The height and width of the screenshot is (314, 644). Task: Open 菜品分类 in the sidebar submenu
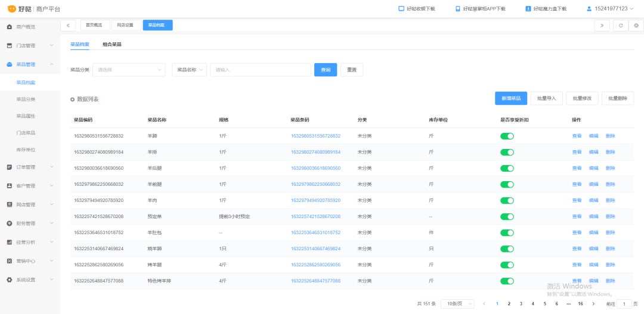point(26,100)
